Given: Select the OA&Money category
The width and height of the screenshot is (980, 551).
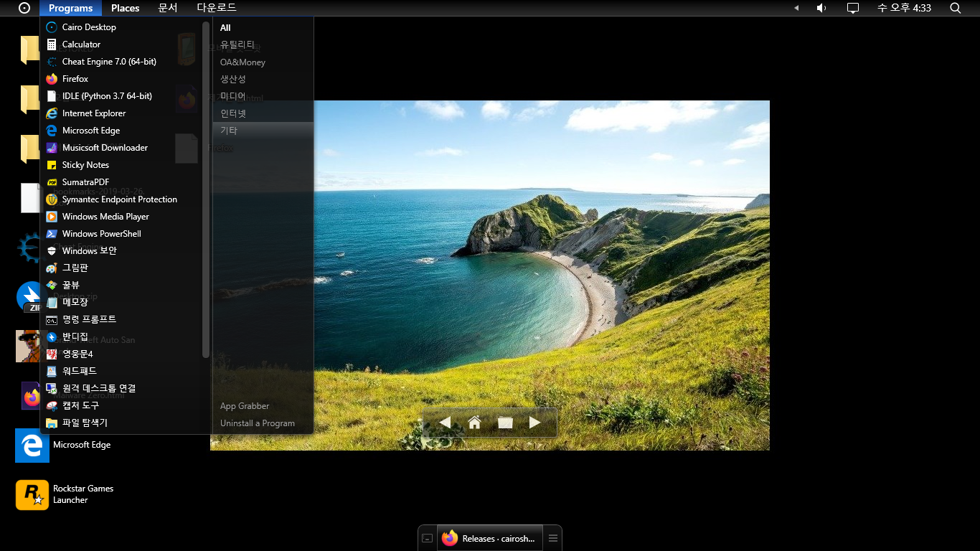Looking at the screenshot, I should (x=263, y=62).
